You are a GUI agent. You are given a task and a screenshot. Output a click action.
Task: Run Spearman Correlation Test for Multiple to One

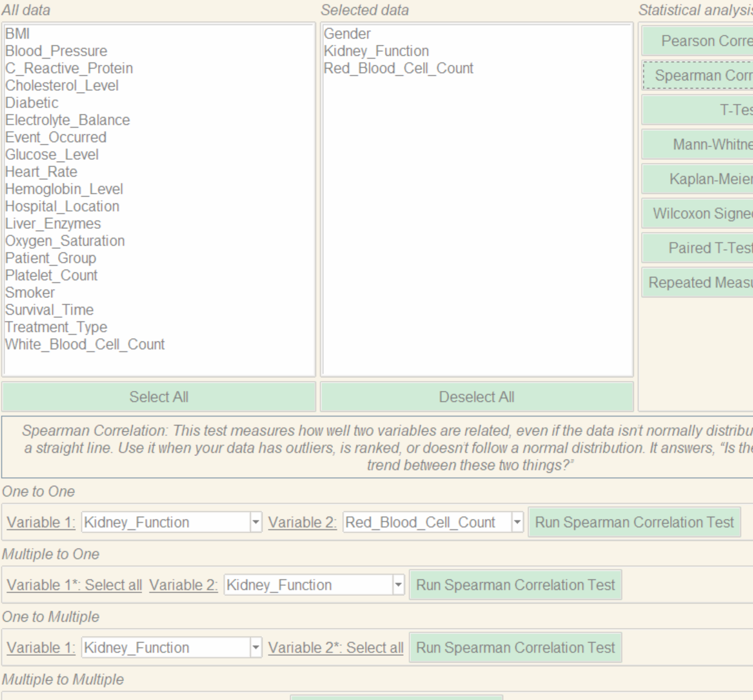pyautogui.click(x=515, y=585)
